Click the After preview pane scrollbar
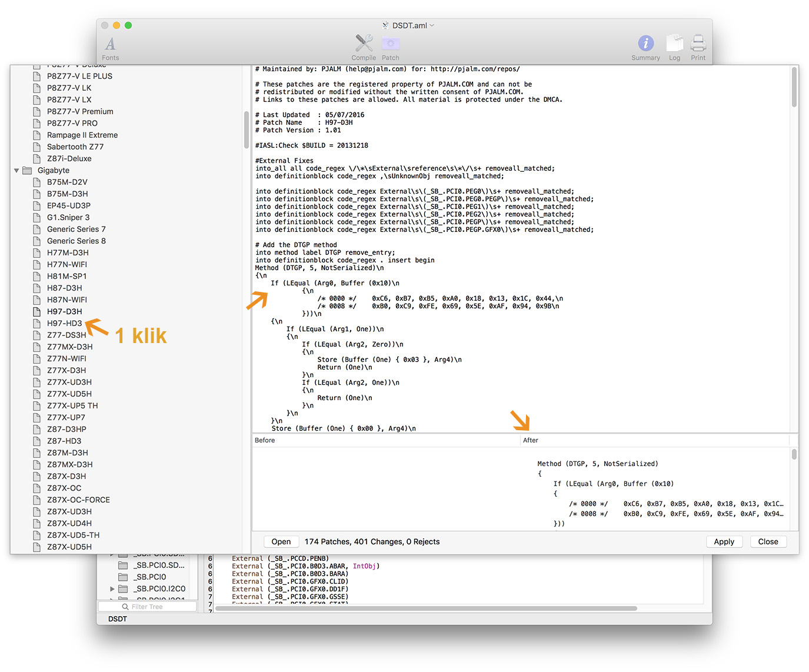This screenshot has width=809, height=672. (x=794, y=454)
